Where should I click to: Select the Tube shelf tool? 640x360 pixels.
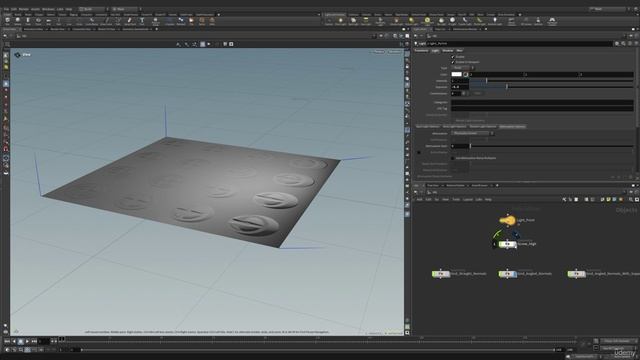(x=28, y=21)
